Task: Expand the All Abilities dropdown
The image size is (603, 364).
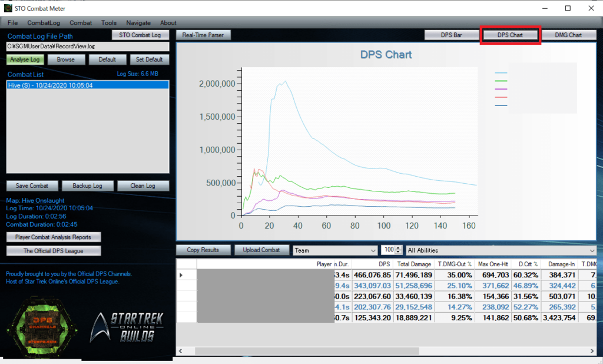Action: pos(501,250)
